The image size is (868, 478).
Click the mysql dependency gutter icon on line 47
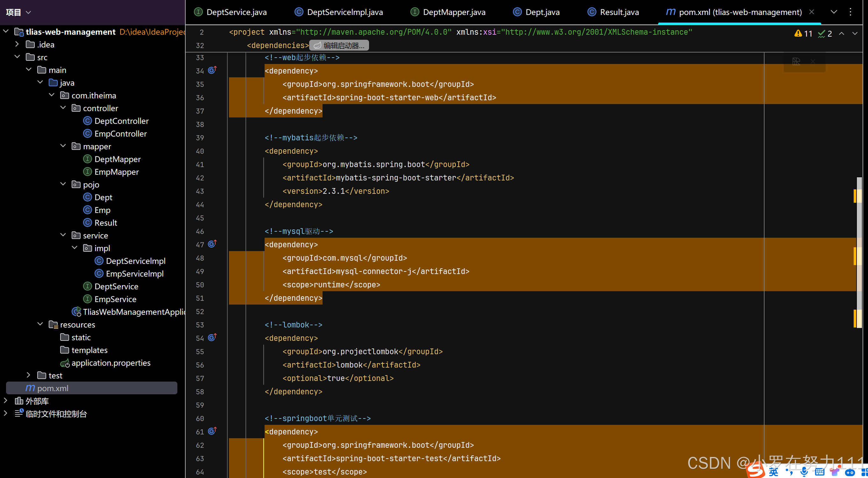(212, 244)
